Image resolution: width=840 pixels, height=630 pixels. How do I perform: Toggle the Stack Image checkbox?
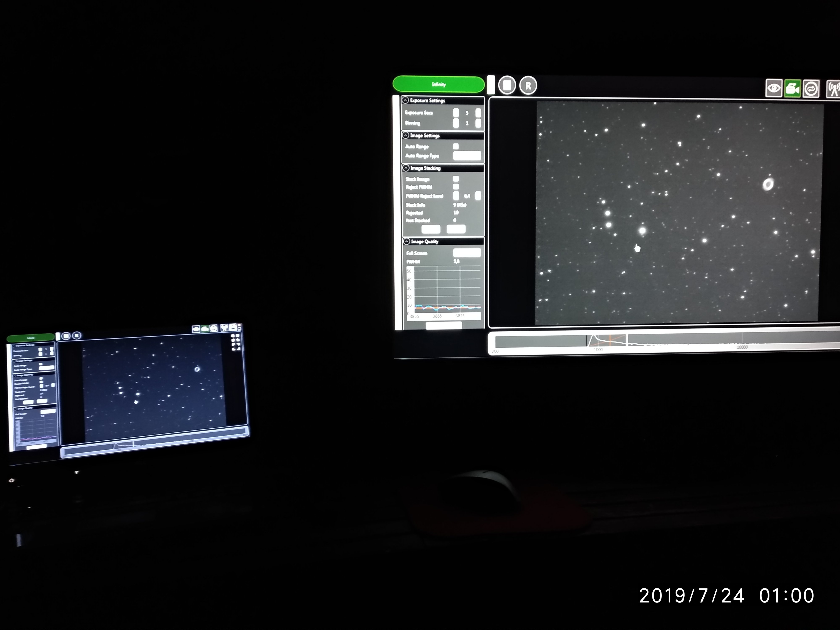456,178
